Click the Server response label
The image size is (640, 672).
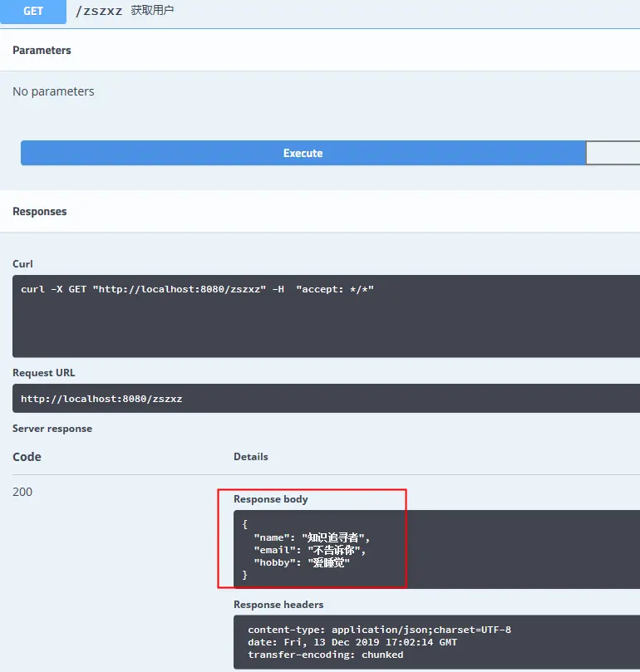[x=52, y=428]
